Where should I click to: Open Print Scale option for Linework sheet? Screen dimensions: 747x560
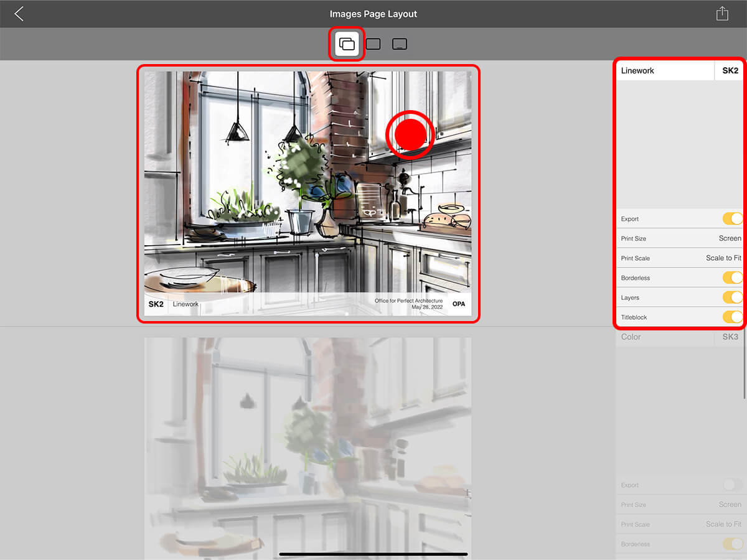680,258
